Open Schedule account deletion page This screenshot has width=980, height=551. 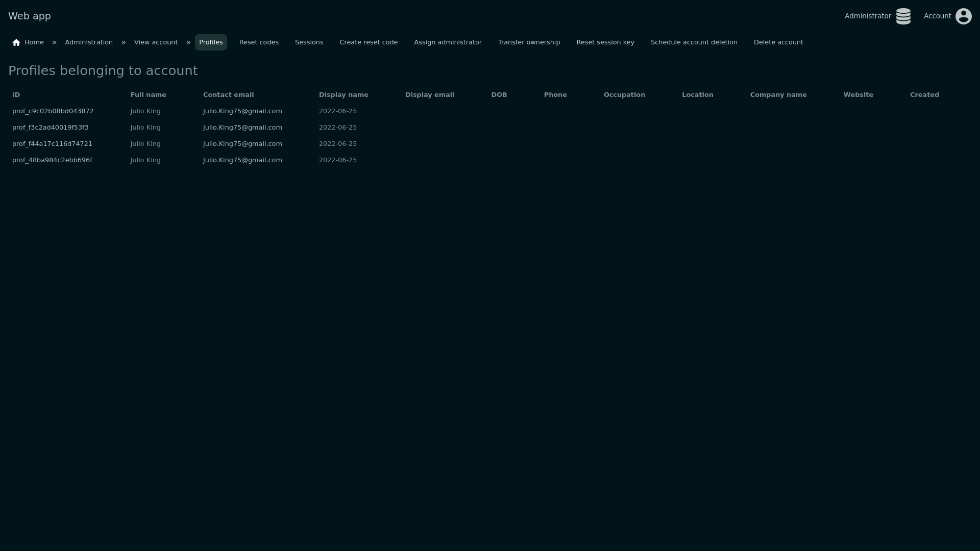[x=694, y=42]
